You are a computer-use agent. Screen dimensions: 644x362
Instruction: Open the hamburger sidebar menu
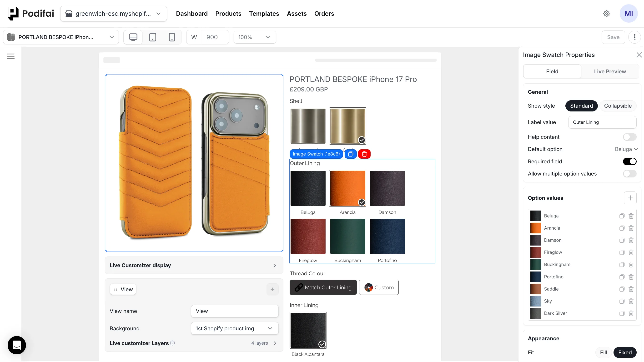coord(11,56)
